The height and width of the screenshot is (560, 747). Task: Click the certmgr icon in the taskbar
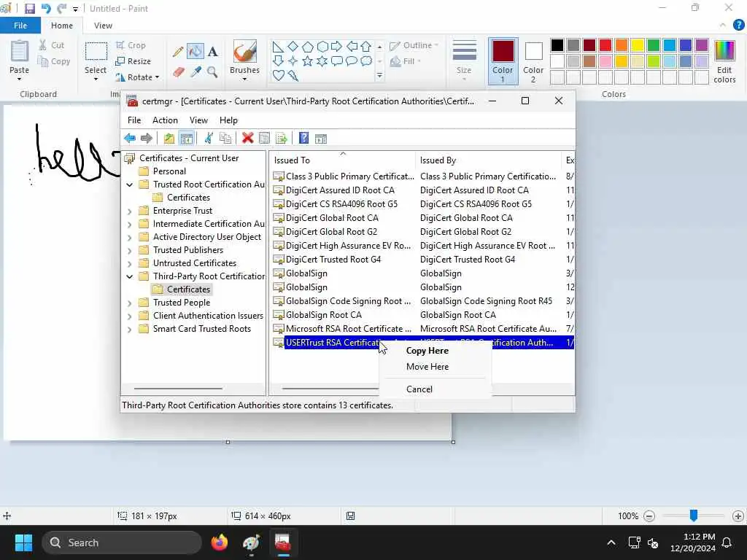(x=283, y=542)
